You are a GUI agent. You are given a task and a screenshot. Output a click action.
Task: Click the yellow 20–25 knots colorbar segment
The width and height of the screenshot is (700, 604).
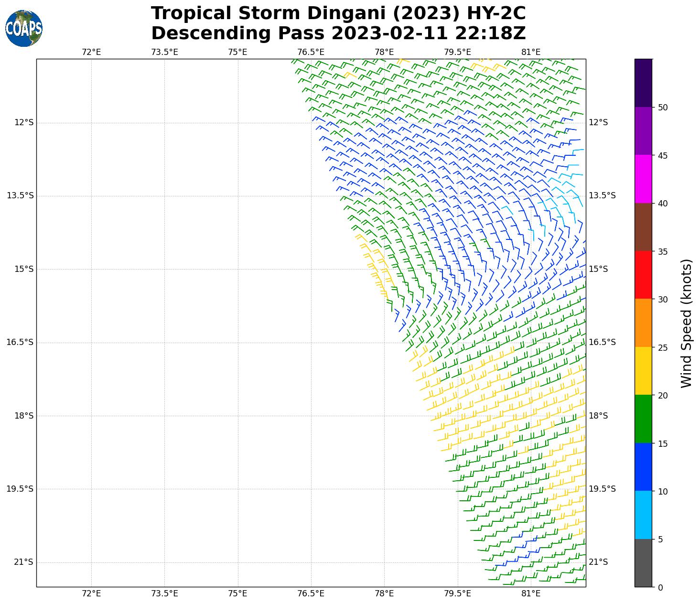point(643,371)
